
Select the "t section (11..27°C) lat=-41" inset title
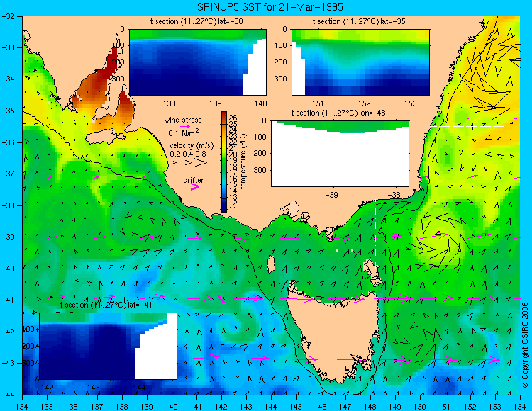tap(106, 305)
